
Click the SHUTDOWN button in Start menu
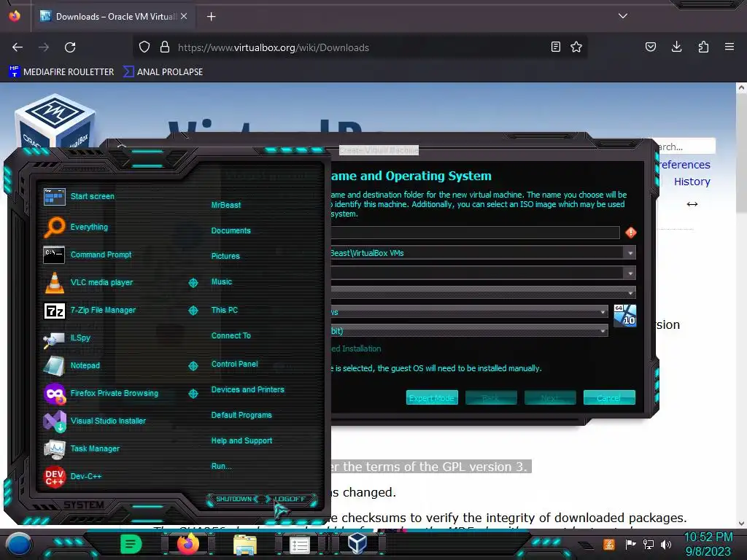click(x=233, y=499)
